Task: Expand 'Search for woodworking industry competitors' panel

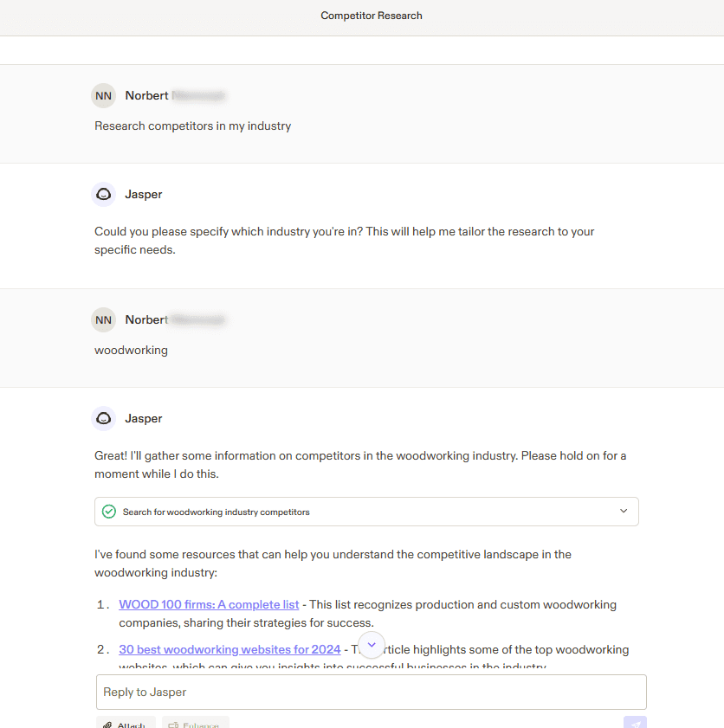Action: point(217,512)
